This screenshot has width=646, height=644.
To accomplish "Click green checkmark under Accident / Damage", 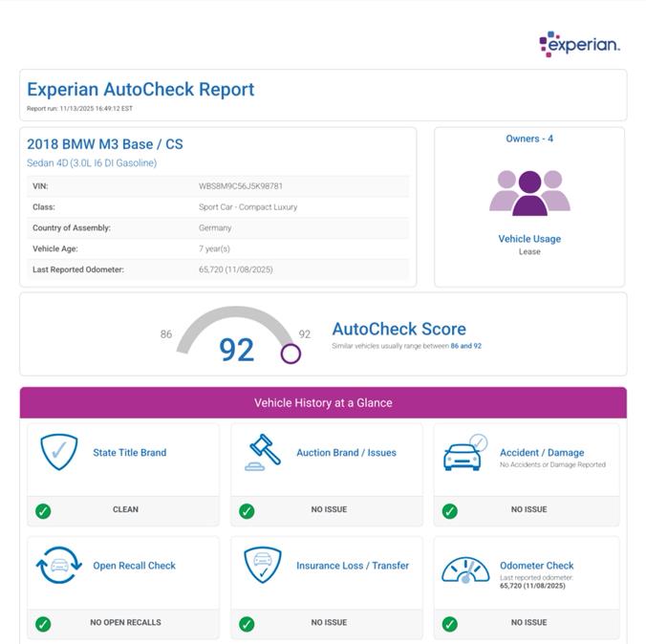I will click(x=450, y=511).
